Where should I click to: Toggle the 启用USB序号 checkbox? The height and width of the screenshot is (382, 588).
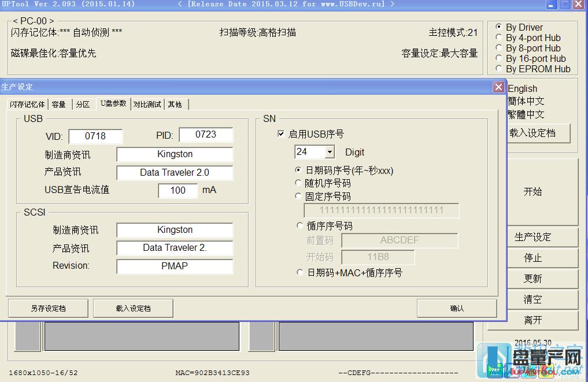pyautogui.click(x=282, y=134)
